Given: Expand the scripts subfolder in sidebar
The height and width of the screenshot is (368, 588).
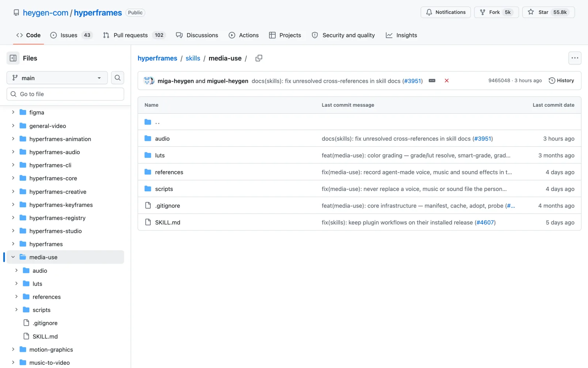Looking at the screenshot, I should coord(16,310).
